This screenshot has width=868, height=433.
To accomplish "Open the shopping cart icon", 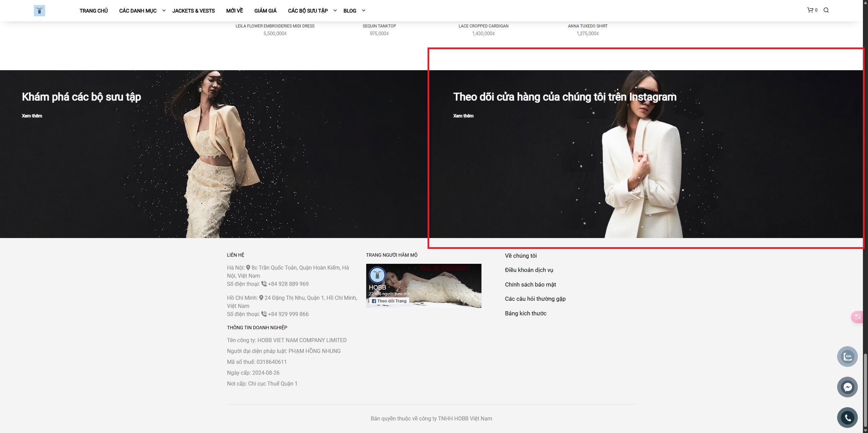I will [x=810, y=10].
